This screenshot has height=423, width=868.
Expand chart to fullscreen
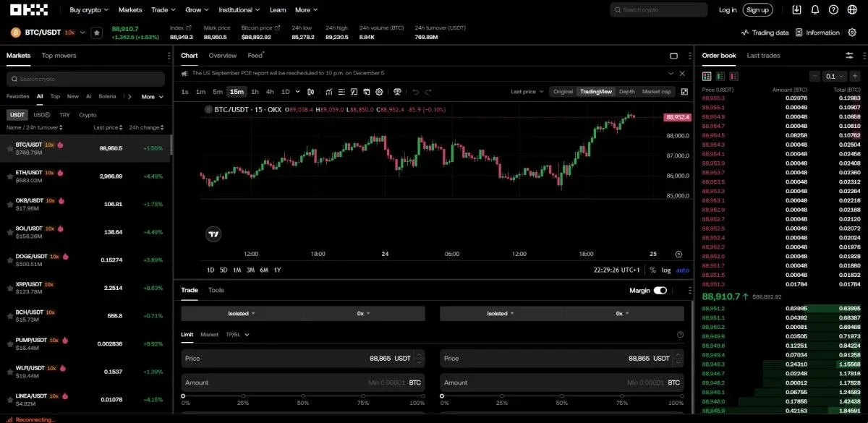pos(684,92)
